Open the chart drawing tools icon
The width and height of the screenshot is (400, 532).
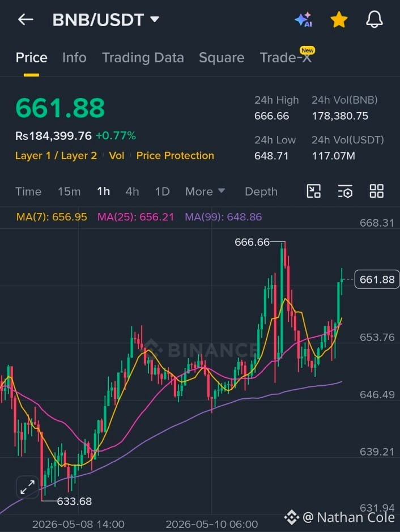pos(313,191)
